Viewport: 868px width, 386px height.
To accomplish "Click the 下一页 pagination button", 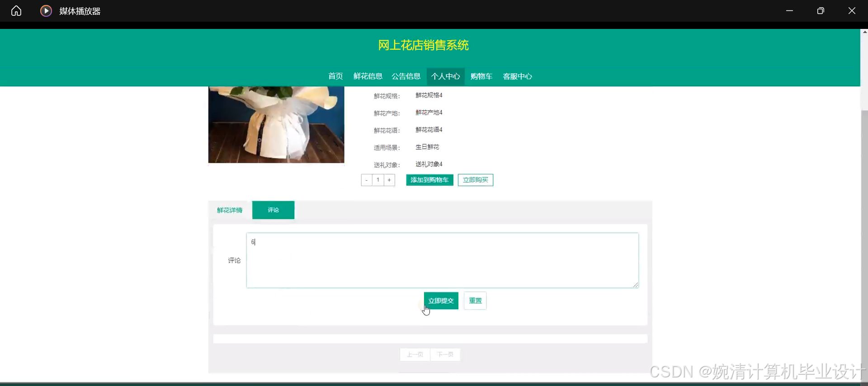I will (x=445, y=354).
